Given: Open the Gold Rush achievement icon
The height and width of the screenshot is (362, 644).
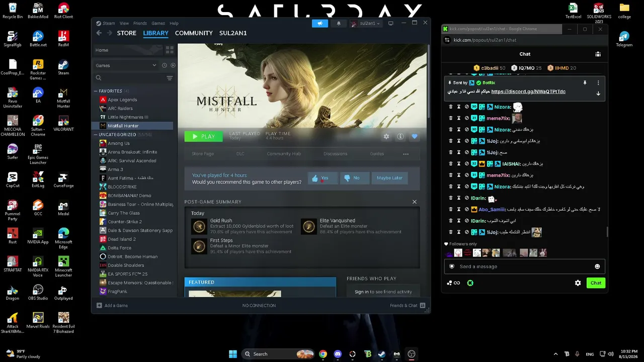Looking at the screenshot, I should (x=199, y=226).
